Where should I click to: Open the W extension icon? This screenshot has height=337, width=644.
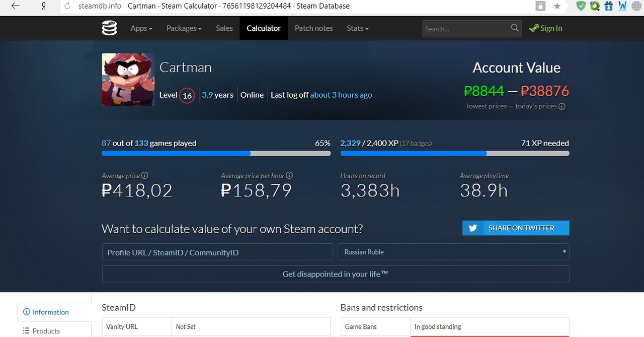pyautogui.click(x=622, y=6)
